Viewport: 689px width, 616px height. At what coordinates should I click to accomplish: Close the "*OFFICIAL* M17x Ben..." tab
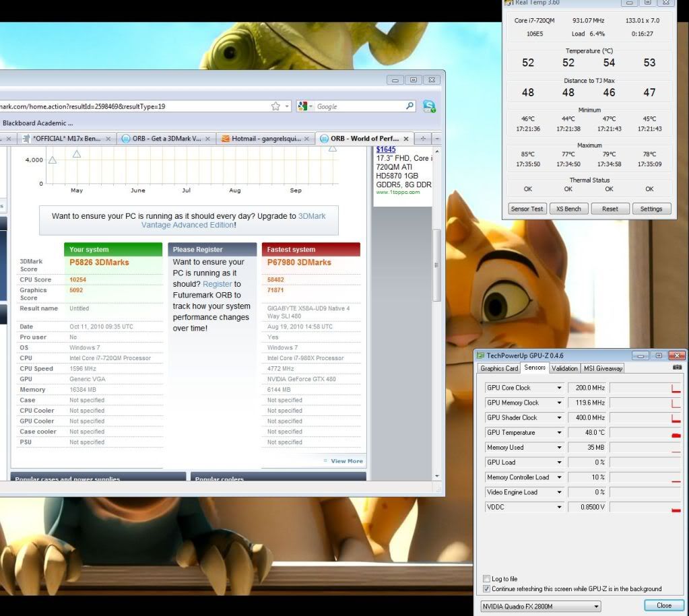pyautogui.click(x=108, y=139)
